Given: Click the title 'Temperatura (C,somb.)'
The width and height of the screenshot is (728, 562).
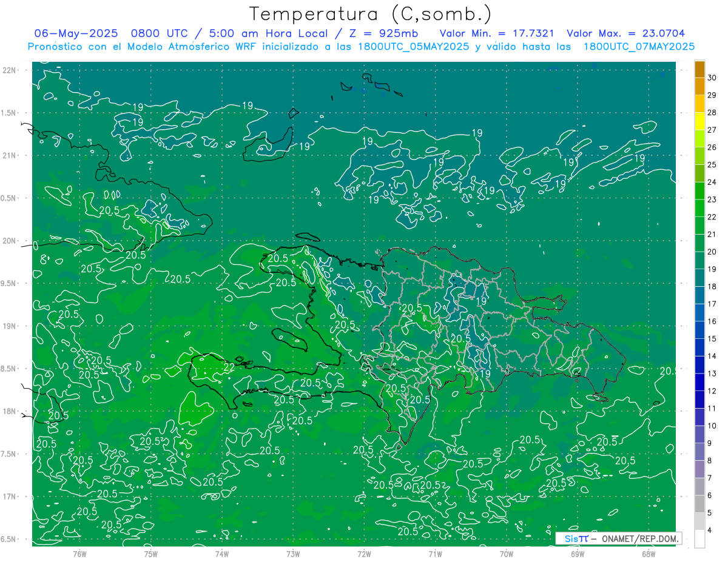Looking at the screenshot, I should coord(371,14).
